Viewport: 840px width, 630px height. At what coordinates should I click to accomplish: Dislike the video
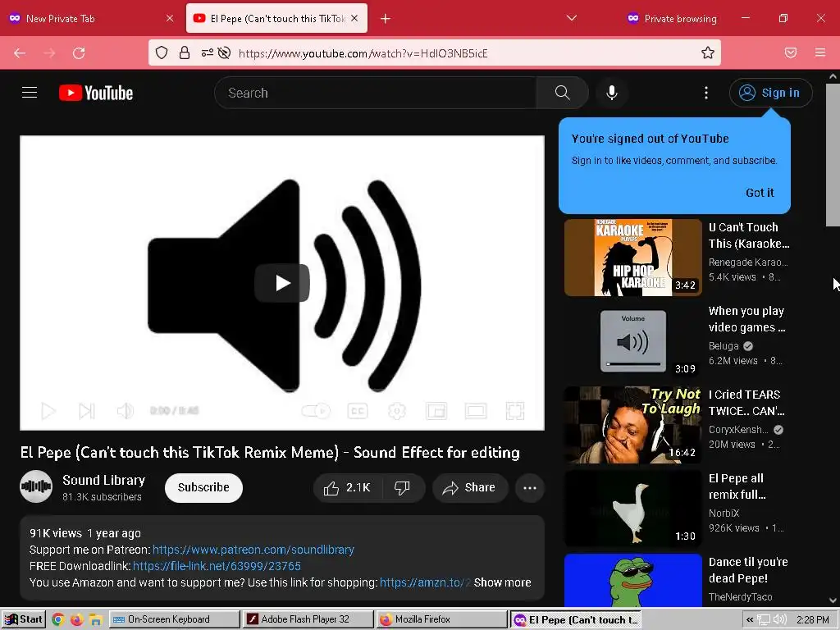click(402, 487)
